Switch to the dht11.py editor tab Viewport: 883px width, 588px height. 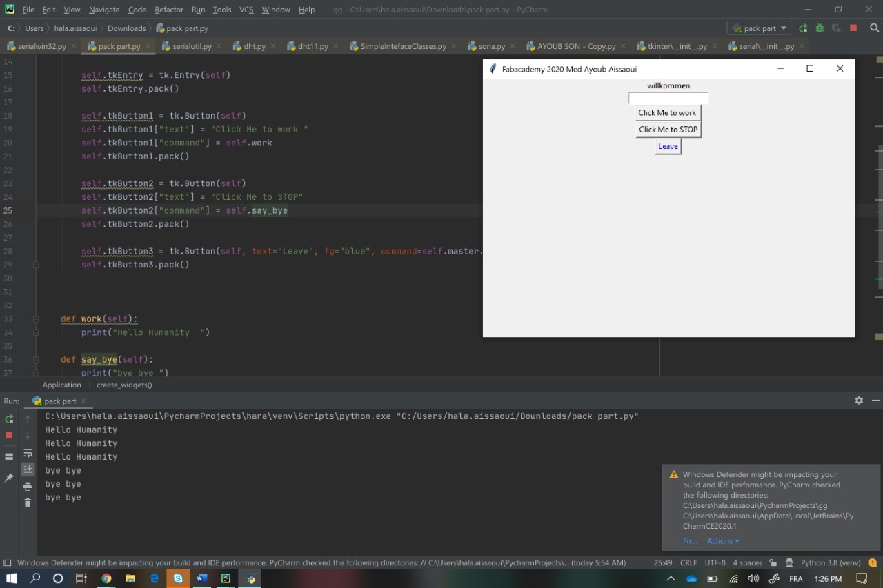(312, 46)
